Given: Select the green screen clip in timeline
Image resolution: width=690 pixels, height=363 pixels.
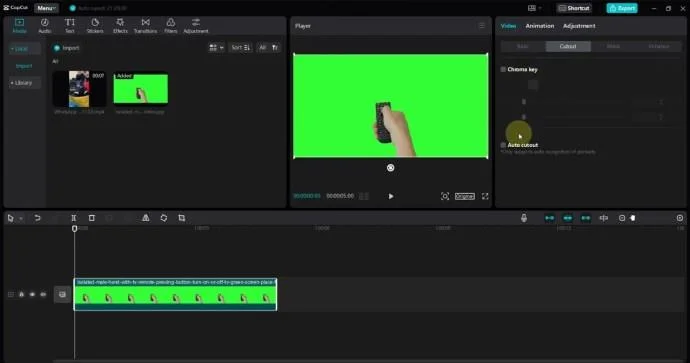Looking at the screenshot, I should point(175,294).
